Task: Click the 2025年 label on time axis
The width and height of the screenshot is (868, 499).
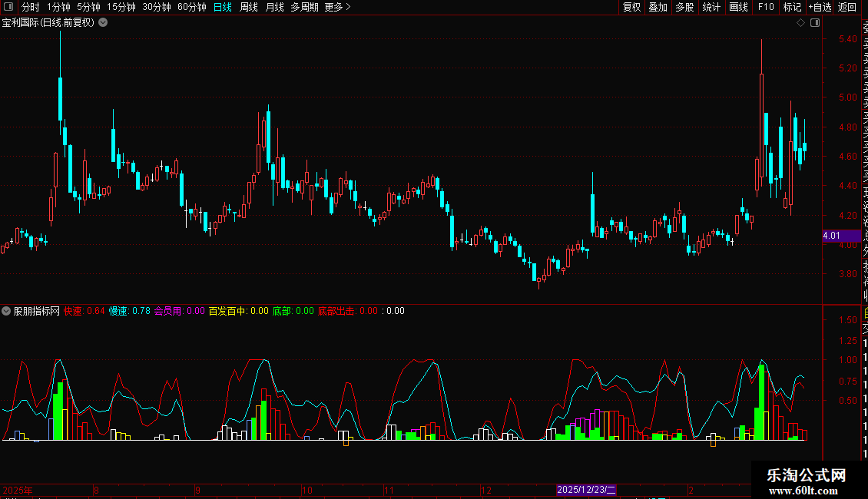Action: pyautogui.click(x=18, y=490)
